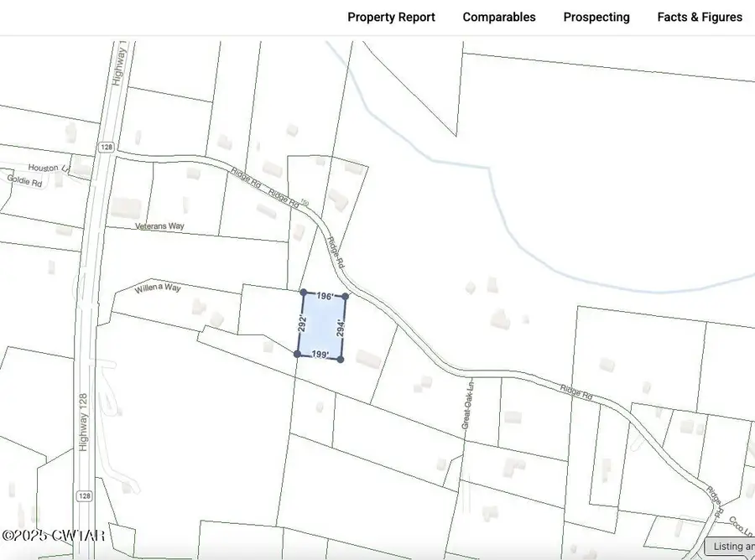
Task: Click the Great Oak Ln street label
Action: [x=466, y=406]
